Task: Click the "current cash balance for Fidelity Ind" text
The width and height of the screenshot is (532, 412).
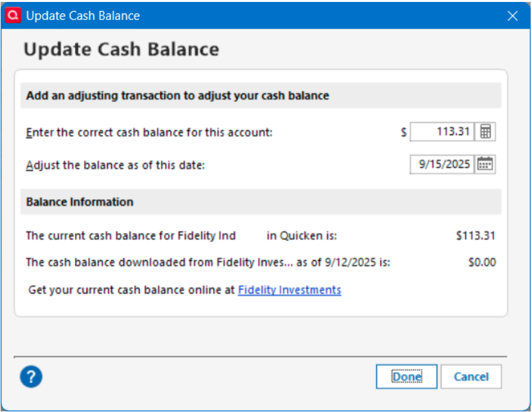Action: click(x=131, y=236)
